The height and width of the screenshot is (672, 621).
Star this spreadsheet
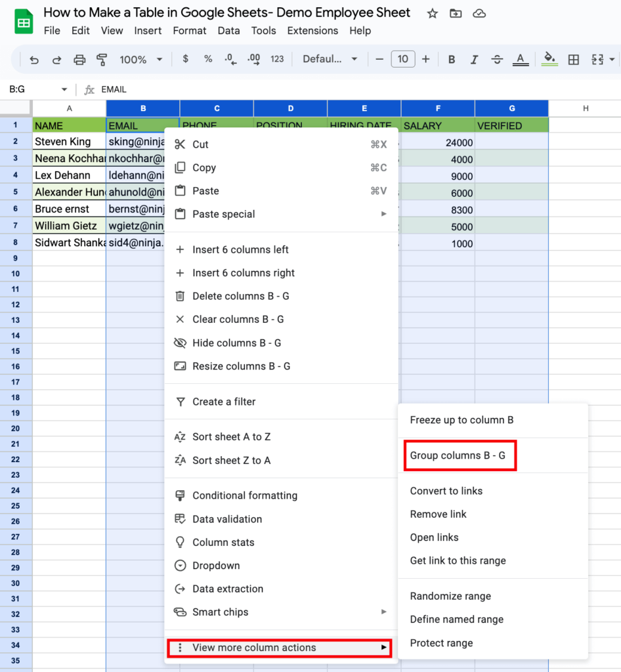pos(432,14)
